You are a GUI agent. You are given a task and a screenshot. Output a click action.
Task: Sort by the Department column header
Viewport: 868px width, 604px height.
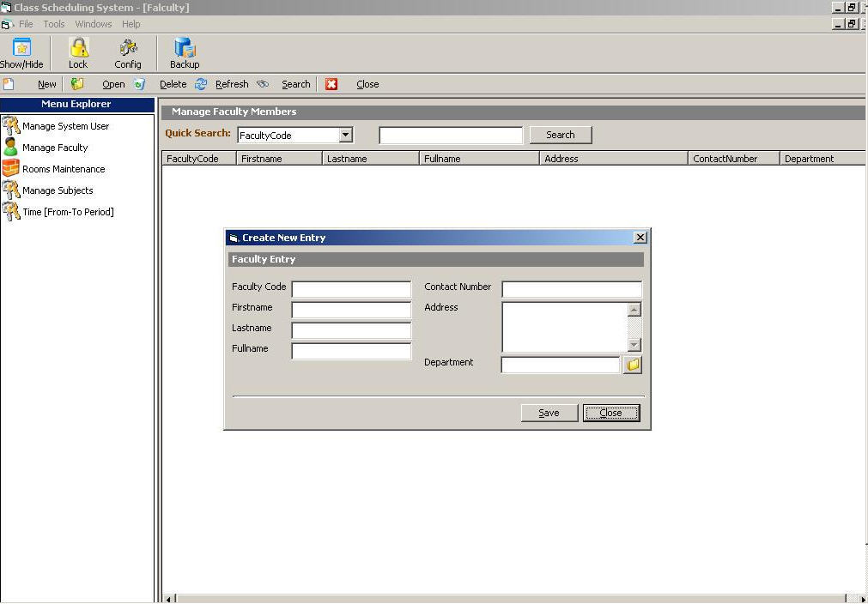click(823, 158)
